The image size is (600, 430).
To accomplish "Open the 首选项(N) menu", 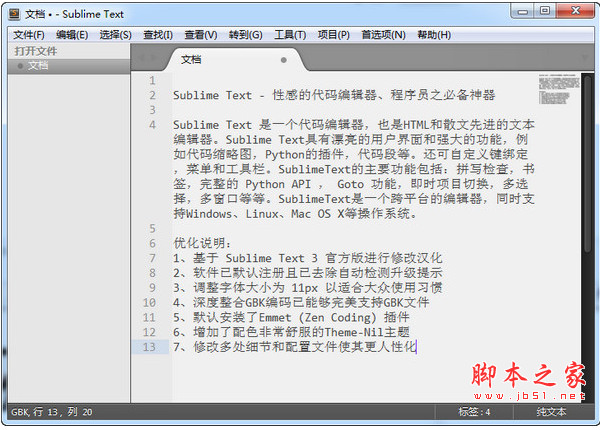I will point(383,35).
